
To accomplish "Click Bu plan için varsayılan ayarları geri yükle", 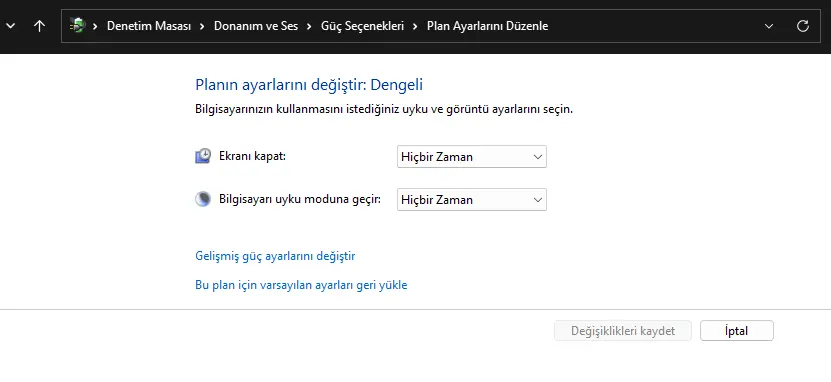I will click(301, 285).
